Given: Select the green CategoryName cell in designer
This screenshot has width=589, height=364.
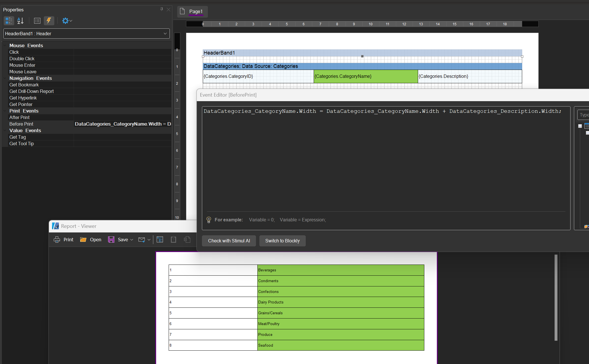Looking at the screenshot, I should [x=365, y=76].
